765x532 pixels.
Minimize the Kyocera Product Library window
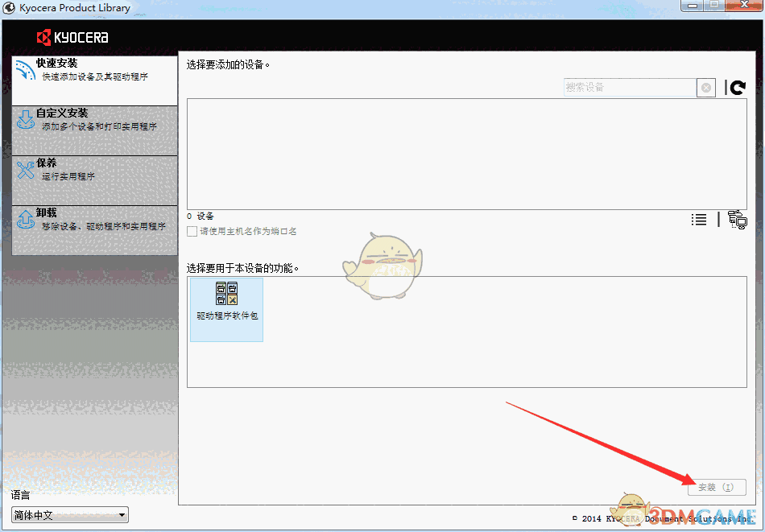[693, 6]
